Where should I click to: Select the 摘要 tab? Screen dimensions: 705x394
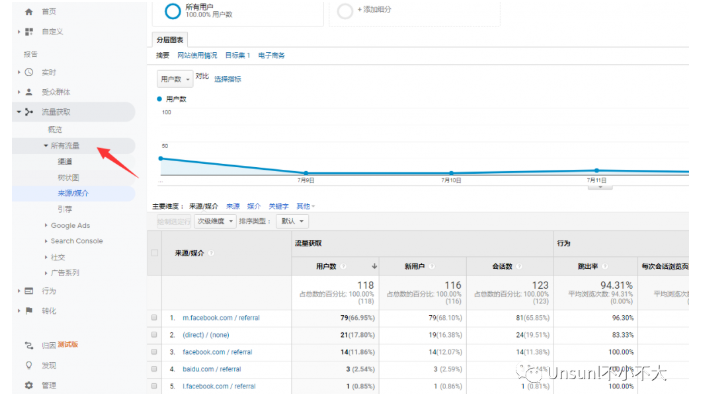pyautogui.click(x=163, y=55)
